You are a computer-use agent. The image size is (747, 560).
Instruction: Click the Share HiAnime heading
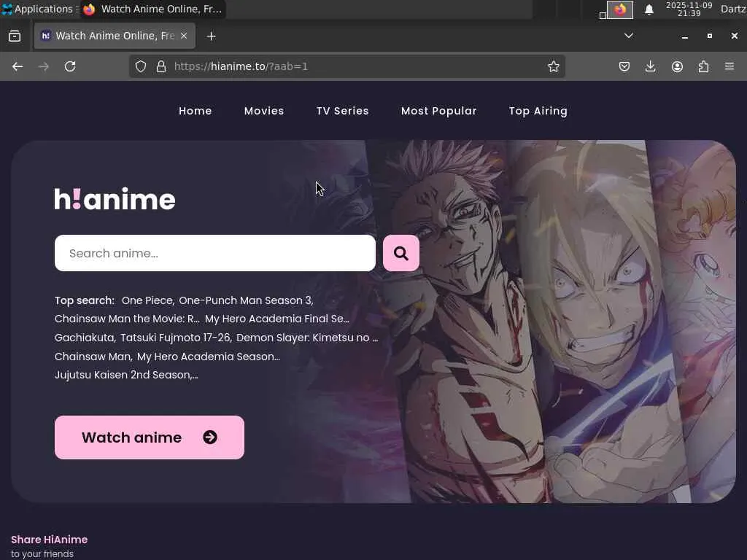(49, 540)
